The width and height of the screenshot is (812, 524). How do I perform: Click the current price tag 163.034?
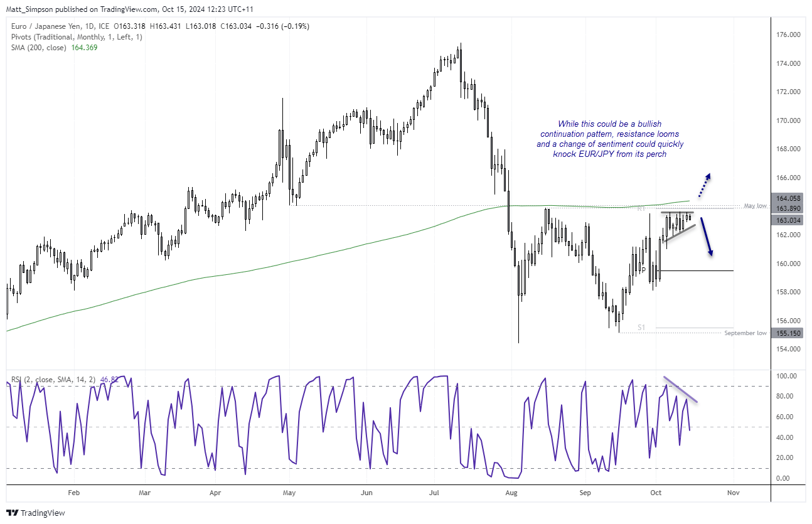786,220
